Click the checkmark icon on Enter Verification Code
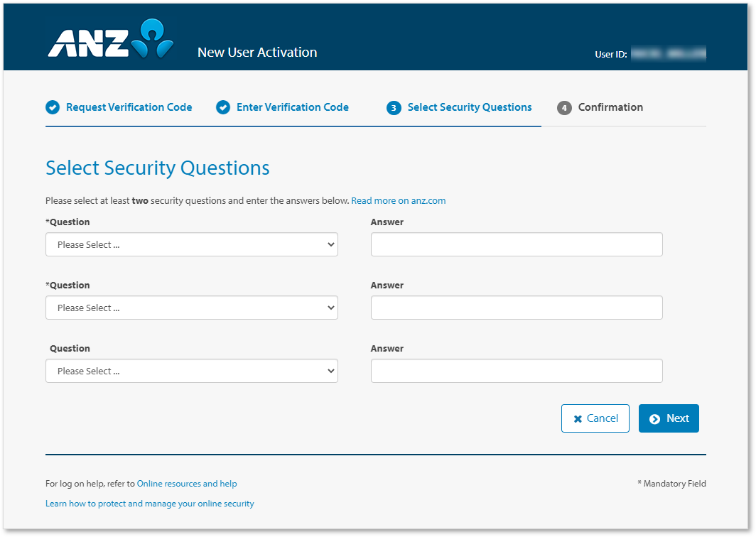 click(x=222, y=107)
